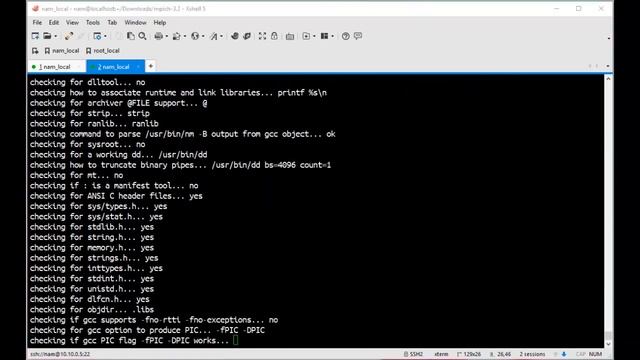The height and width of the screenshot is (360, 640).
Task: Open the Tab menu
Action: [x=112, y=22]
